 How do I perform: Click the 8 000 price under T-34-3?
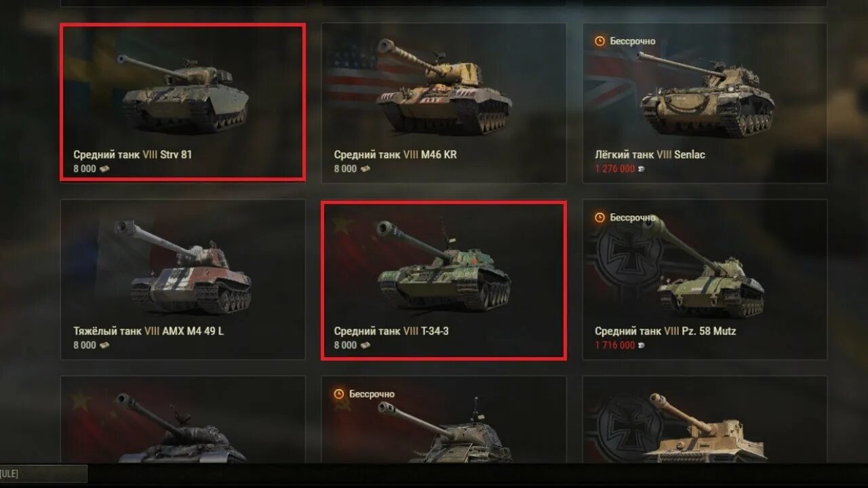point(345,345)
